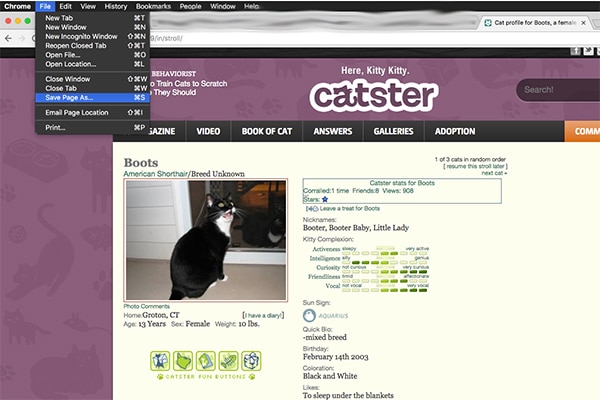Click the Twitter bird icon in the site header
600x400 pixels.
tap(589, 51)
